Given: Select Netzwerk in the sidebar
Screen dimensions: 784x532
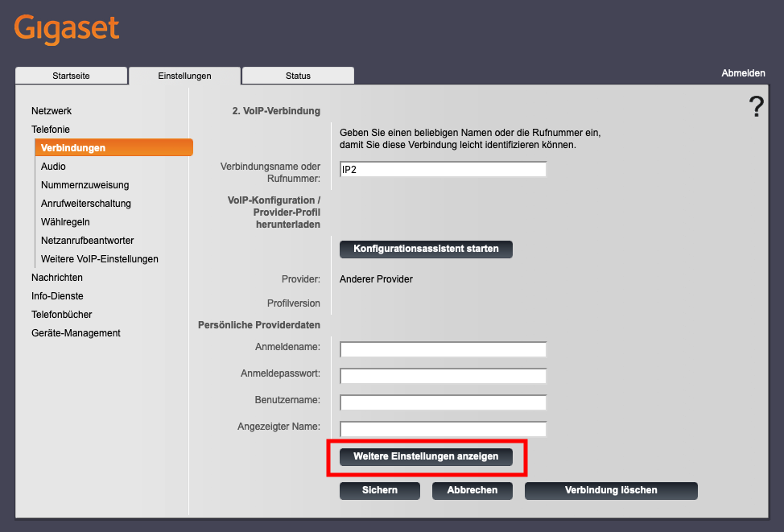Looking at the screenshot, I should pyautogui.click(x=53, y=110).
